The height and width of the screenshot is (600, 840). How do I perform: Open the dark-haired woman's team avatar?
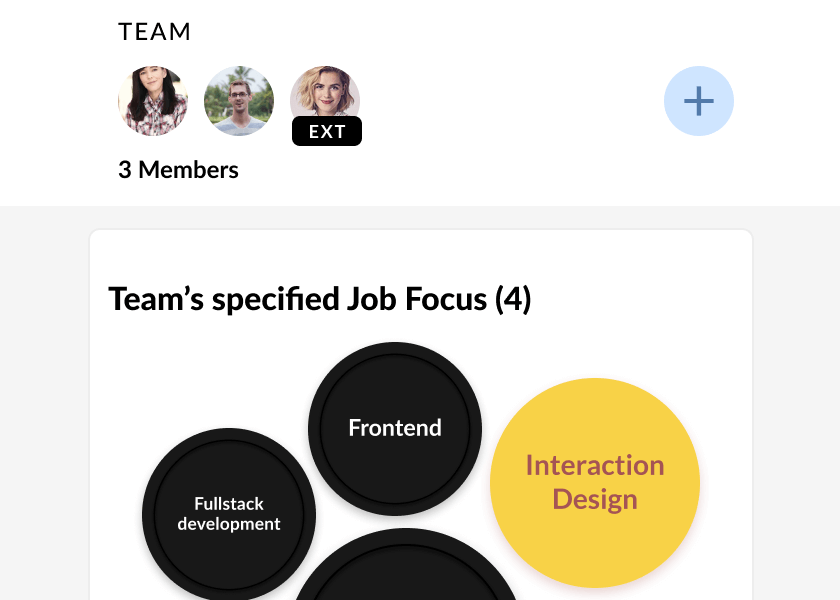(x=153, y=100)
